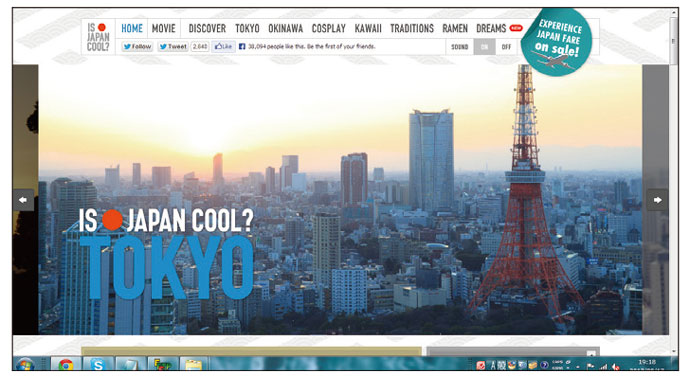The image size is (690, 377).
Task: Open the COSPLAY section
Action: coord(329,29)
